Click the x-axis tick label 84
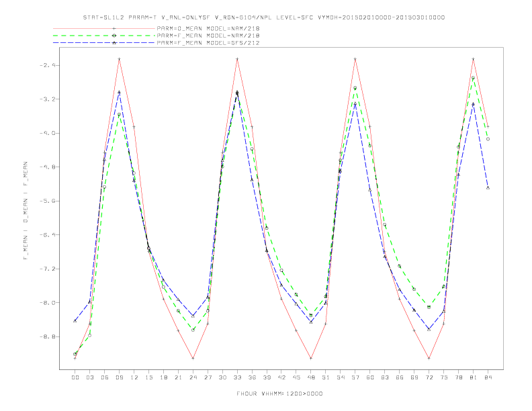Screen dimensions: 532x411 [x=488, y=377]
